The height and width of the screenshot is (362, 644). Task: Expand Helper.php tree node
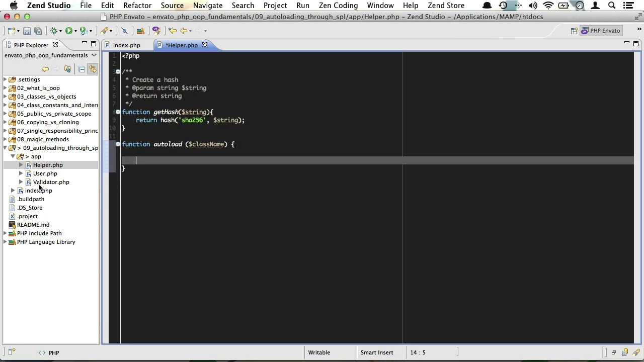click(21, 165)
